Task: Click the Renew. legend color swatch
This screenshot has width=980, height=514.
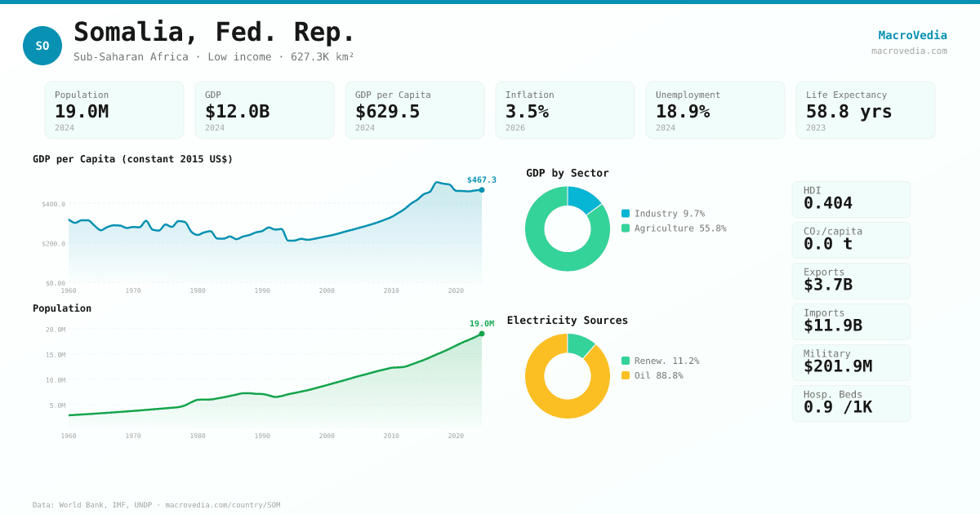Action: tap(626, 361)
